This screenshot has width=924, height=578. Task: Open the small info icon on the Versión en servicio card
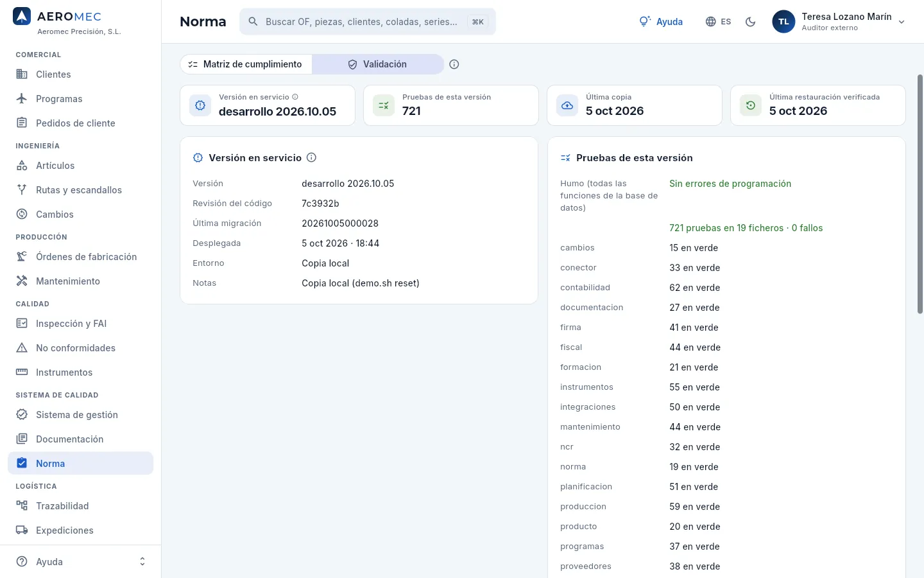[295, 97]
